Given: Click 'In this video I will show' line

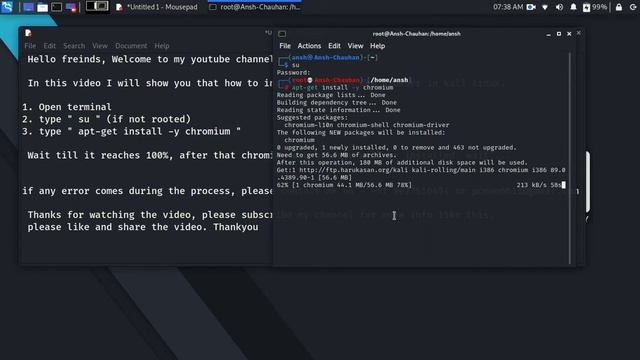Looking at the screenshot, I should [150, 83].
